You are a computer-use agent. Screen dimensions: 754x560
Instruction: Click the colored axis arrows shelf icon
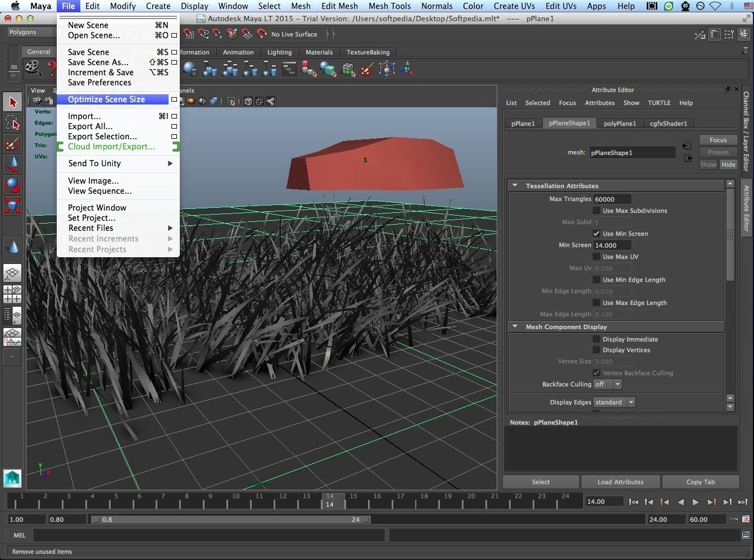406,69
